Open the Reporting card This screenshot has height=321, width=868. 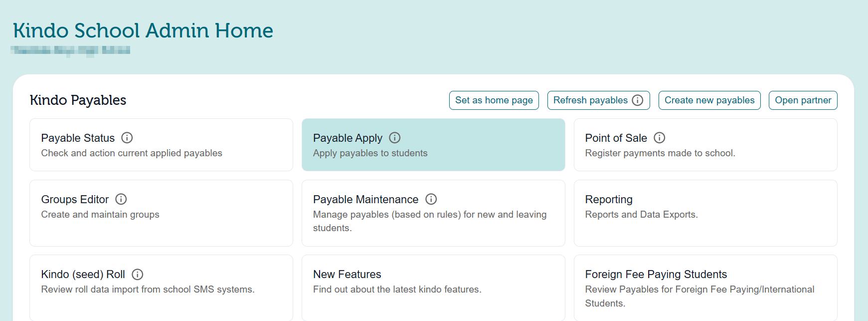[705, 213]
